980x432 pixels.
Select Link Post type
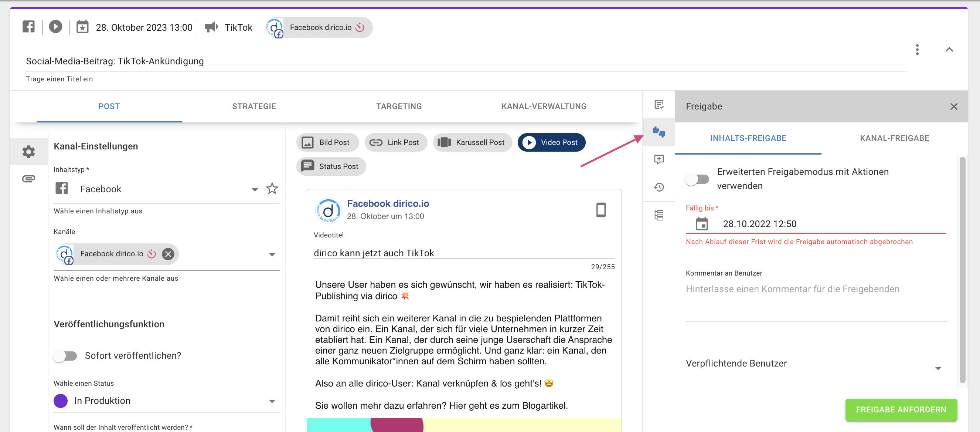(396, 142)
